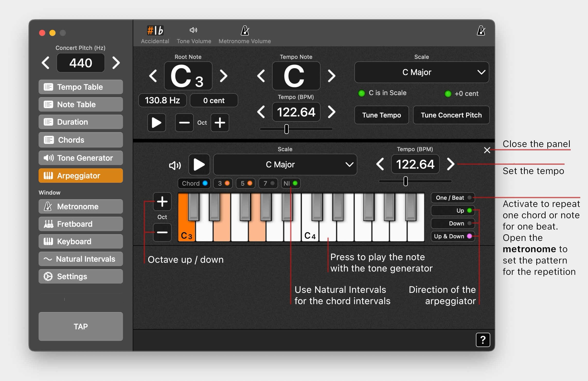
Task: Click the Accidental sharp/flat icon
Action: pyautogui.click(x=155, y=31)
